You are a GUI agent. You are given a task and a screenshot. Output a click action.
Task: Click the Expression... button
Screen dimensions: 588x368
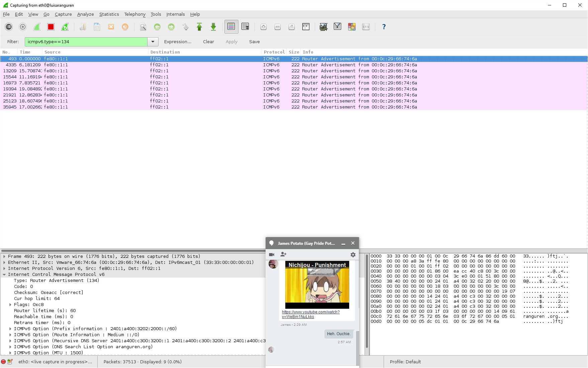pyautogui.click(x=178, y=42)
